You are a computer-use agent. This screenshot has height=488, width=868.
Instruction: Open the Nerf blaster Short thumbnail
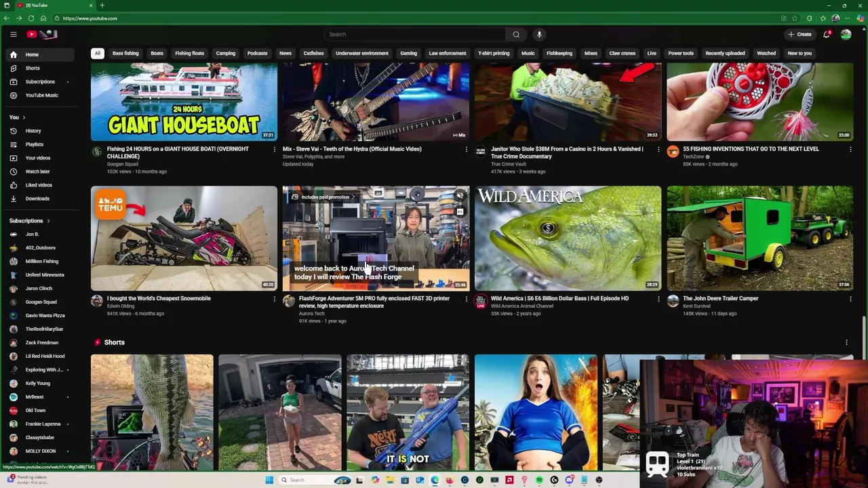click(x=408, y=412)
